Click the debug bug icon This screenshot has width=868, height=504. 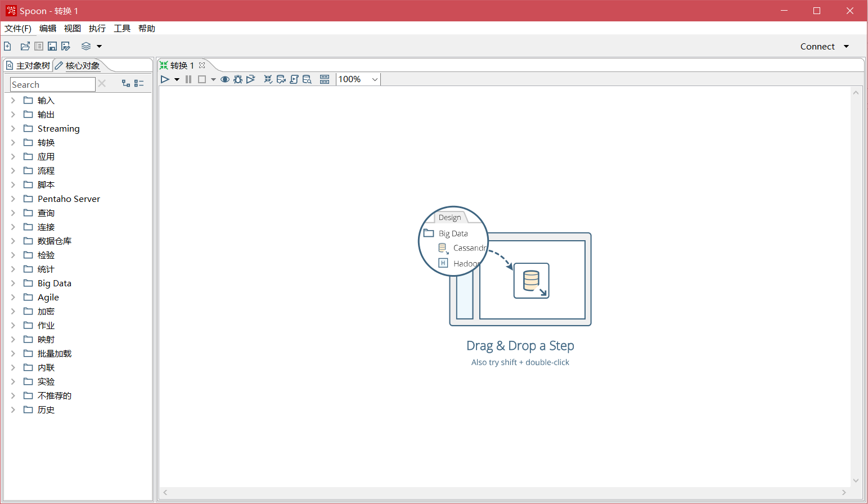click(x=238, y=79)
